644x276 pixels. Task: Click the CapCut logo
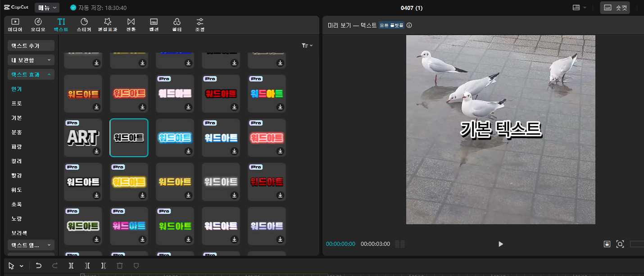(16, 8)
